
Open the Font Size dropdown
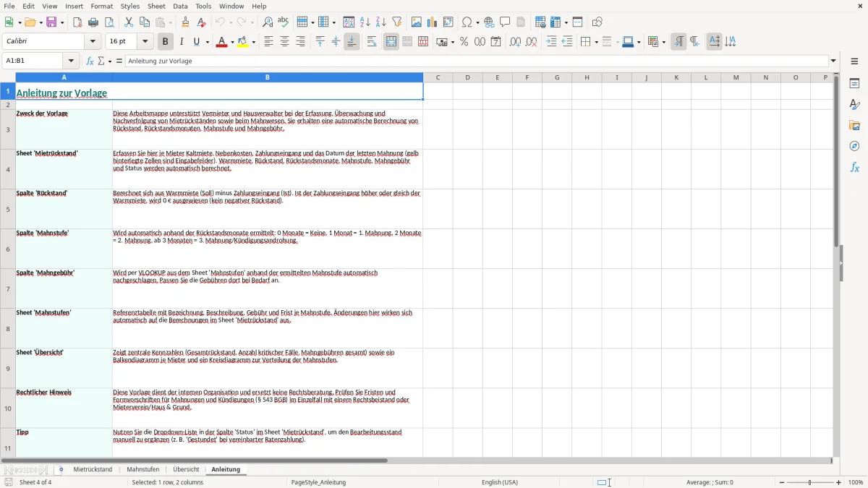tap(145, 42)
